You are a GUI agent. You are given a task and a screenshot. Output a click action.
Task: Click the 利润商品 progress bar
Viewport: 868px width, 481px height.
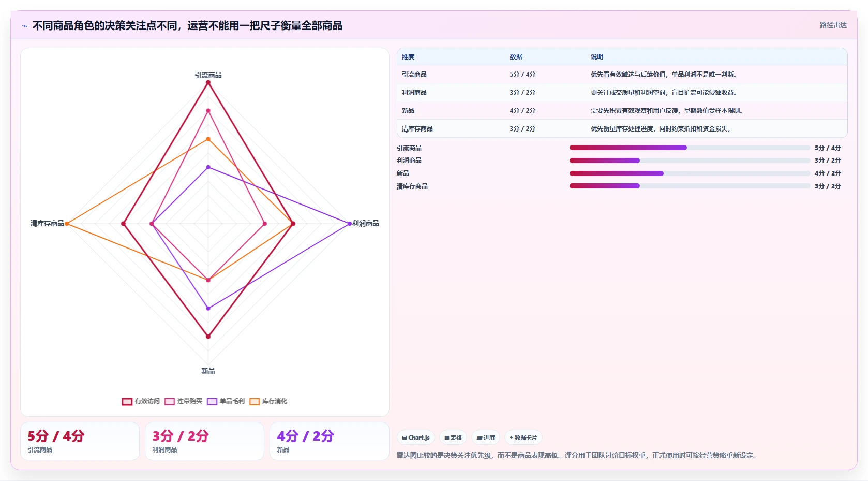(690, 161)
